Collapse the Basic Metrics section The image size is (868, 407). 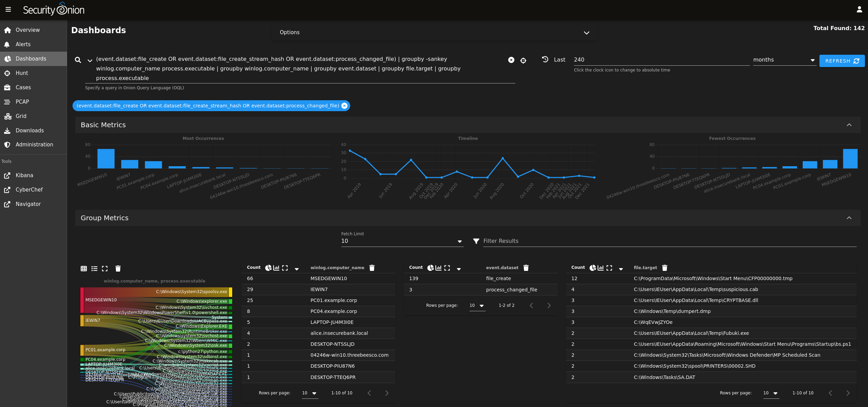point(850,125)
